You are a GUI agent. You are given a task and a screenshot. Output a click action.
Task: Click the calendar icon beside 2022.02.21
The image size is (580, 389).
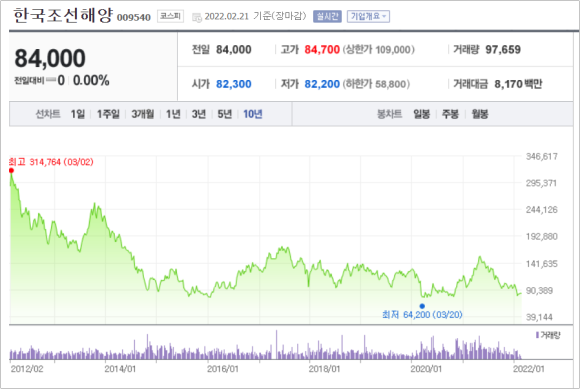click(x=197, y=17)
